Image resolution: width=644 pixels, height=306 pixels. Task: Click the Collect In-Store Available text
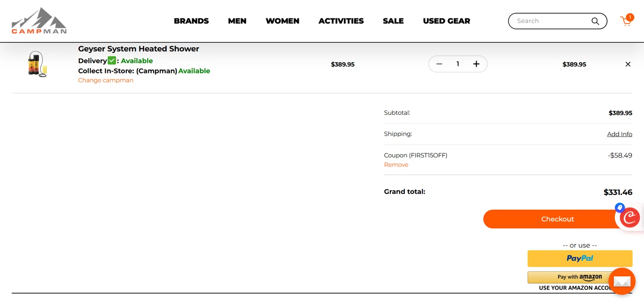(x=194, y=71)
